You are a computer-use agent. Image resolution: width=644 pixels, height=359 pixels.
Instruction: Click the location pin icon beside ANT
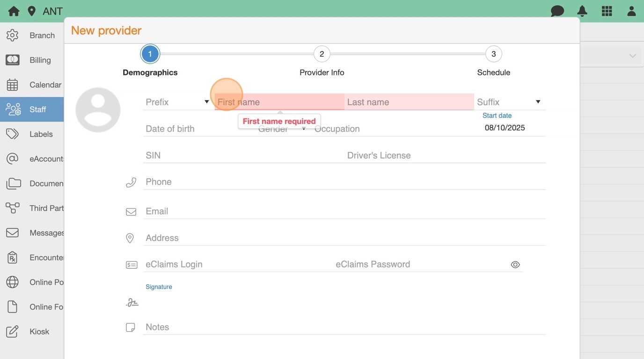(x=32, y=11)
